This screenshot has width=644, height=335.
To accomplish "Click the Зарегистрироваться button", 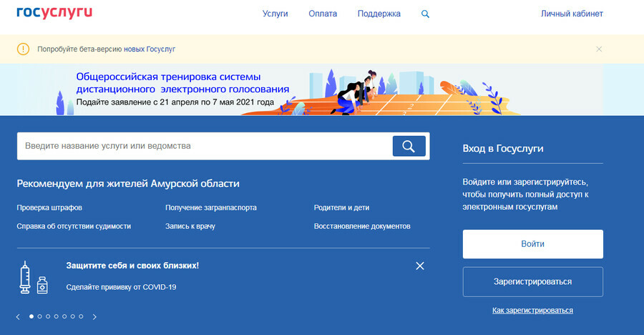I will [532, 282].
